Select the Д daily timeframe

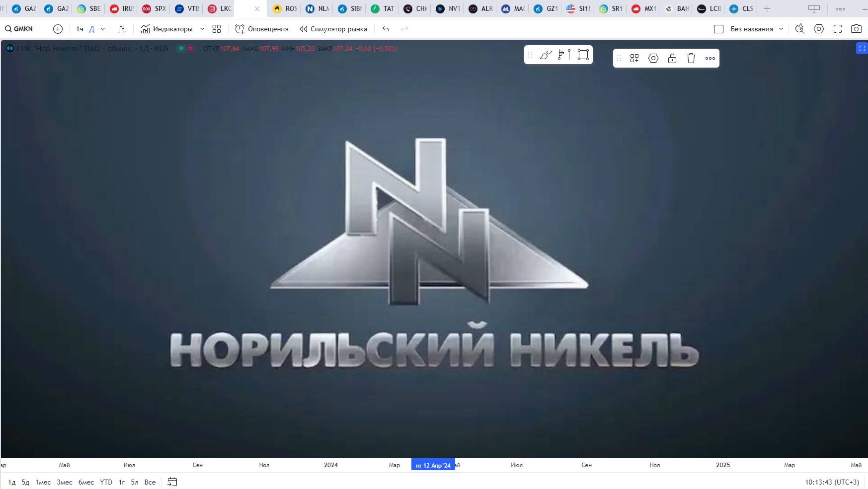click(92, 29)
